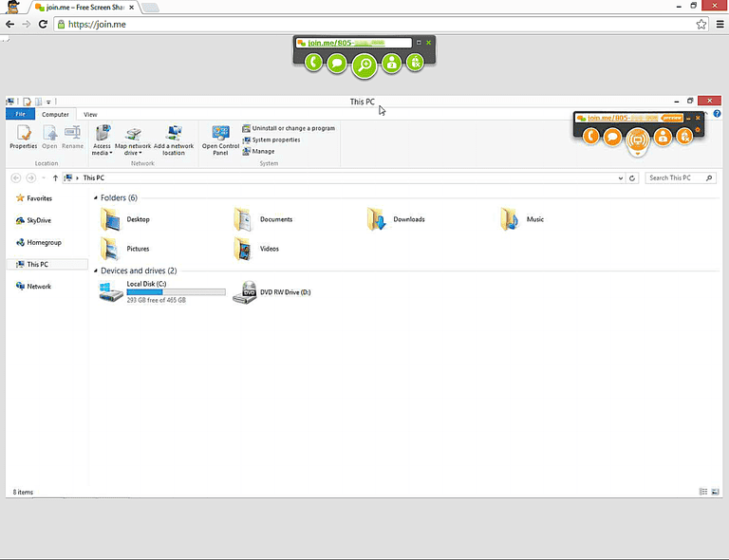This screenshot has width=729, height=560.
Task: Reload the page in Chrome
Action: [x=43, y=24]
